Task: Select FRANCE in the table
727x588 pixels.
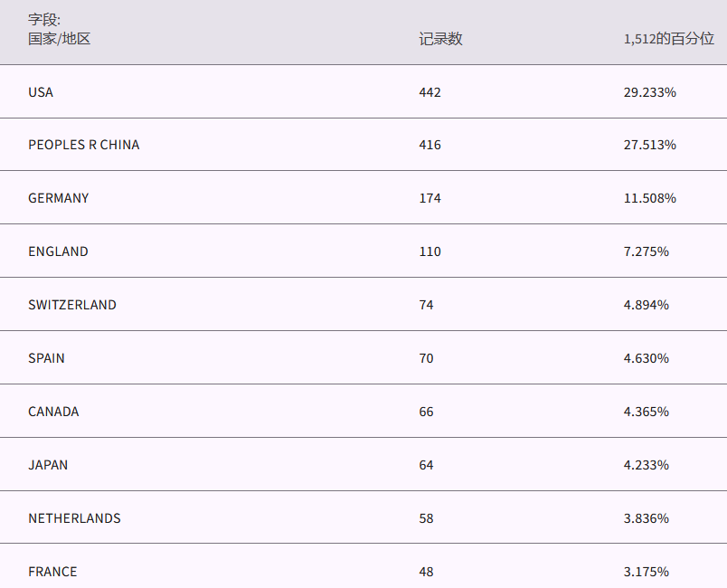Action: 52,572
